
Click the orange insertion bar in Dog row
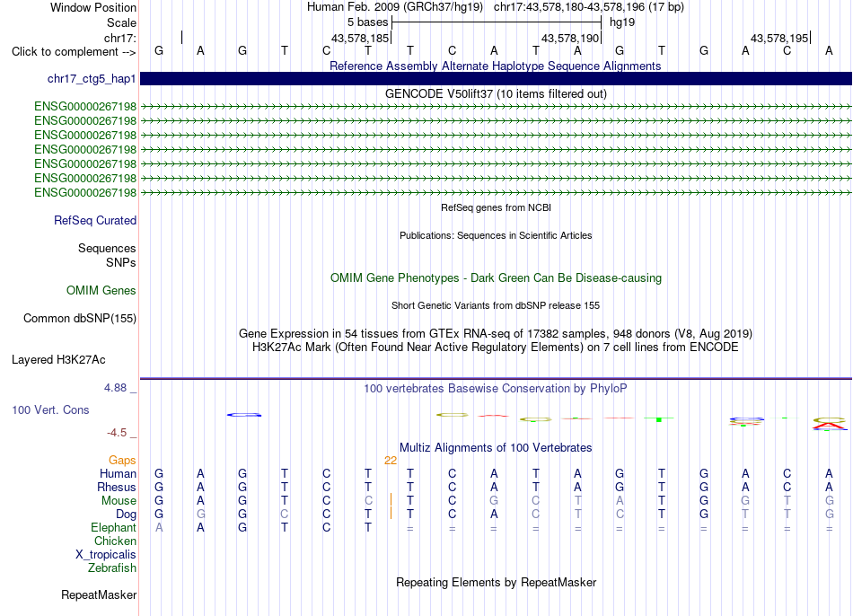point(391,513)
